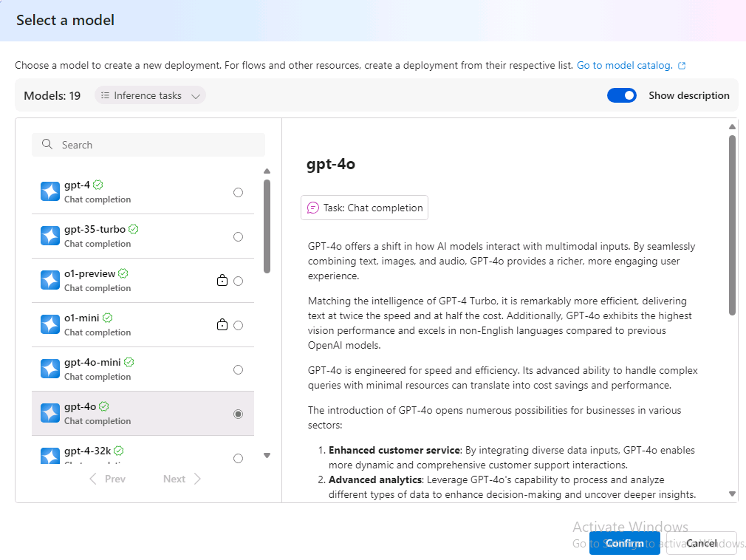The image size is (746, 560).
Task: Click the Show description label
Action: (x=689, y=95)
